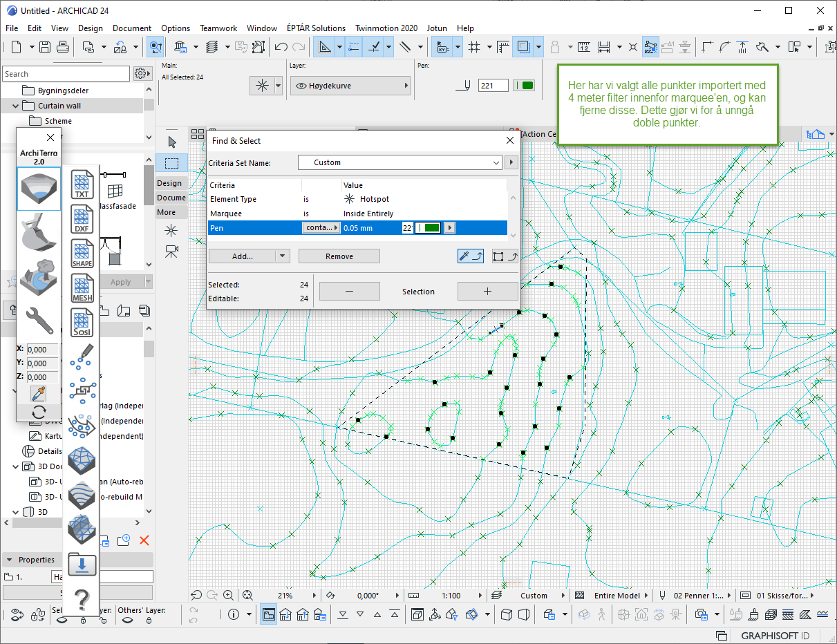Click the ArchiTerra coordinate eyedropper icon
The width and height of the screenshot is (837, 644).
(x=39, y=394)
